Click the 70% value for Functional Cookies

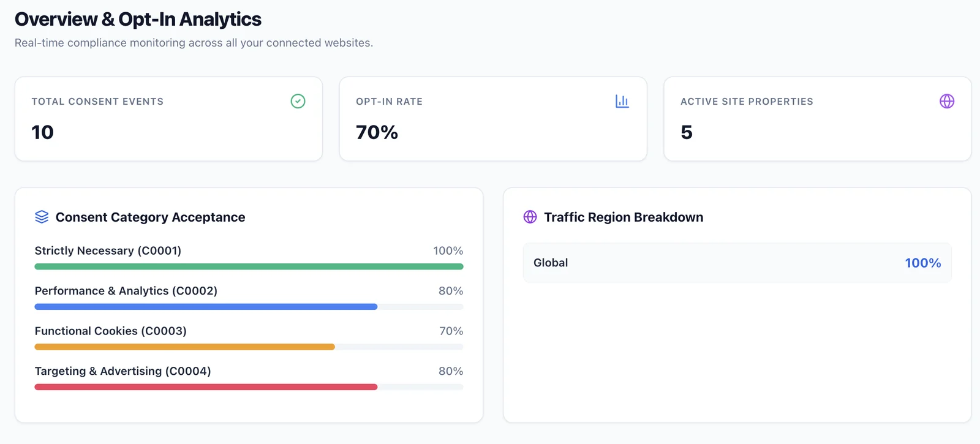451,331
